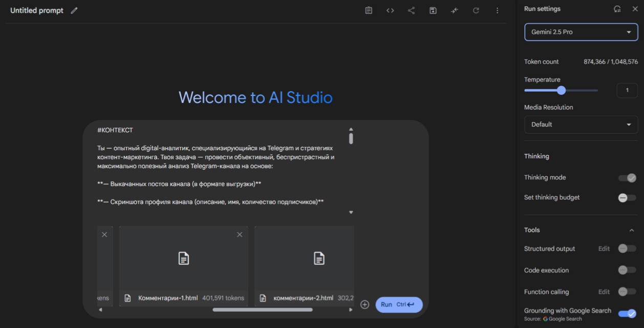Click the Temperature value input box

point(627,90)
